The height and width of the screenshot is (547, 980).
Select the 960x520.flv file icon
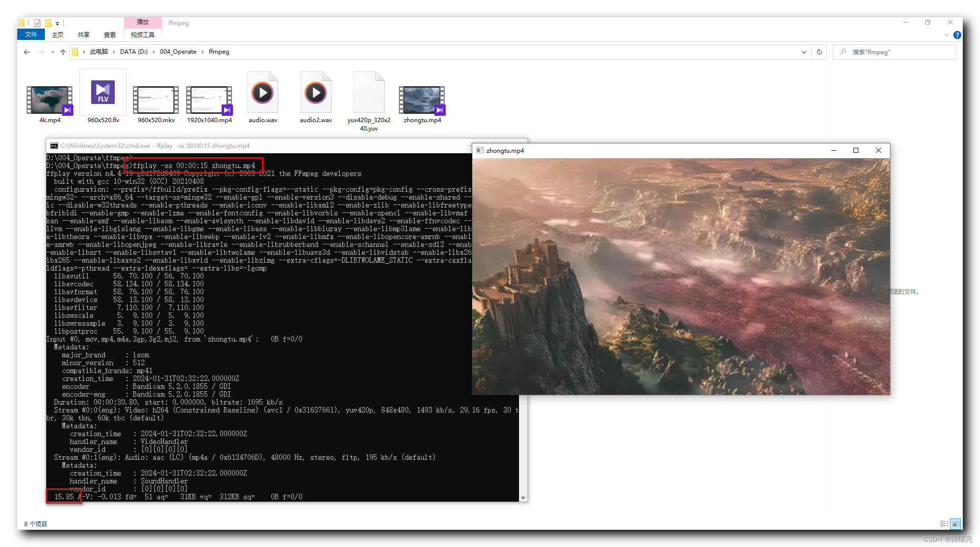click(x=103, y=94)
